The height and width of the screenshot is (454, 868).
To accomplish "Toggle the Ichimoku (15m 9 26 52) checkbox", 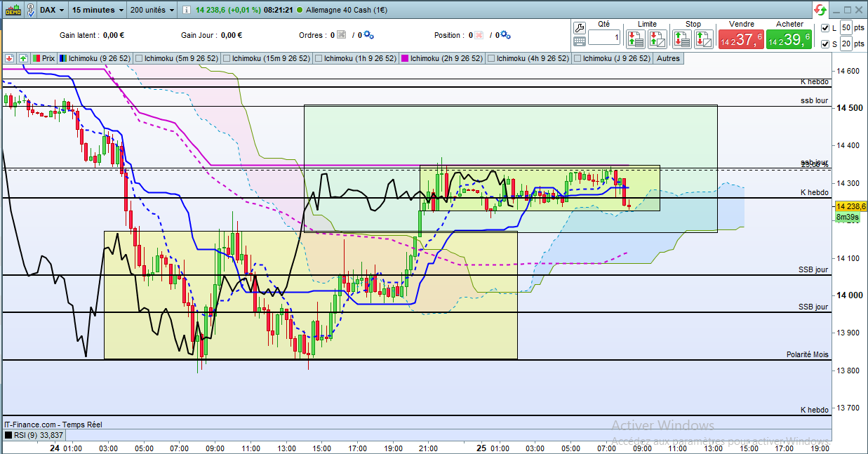I will tap(227, 58).
